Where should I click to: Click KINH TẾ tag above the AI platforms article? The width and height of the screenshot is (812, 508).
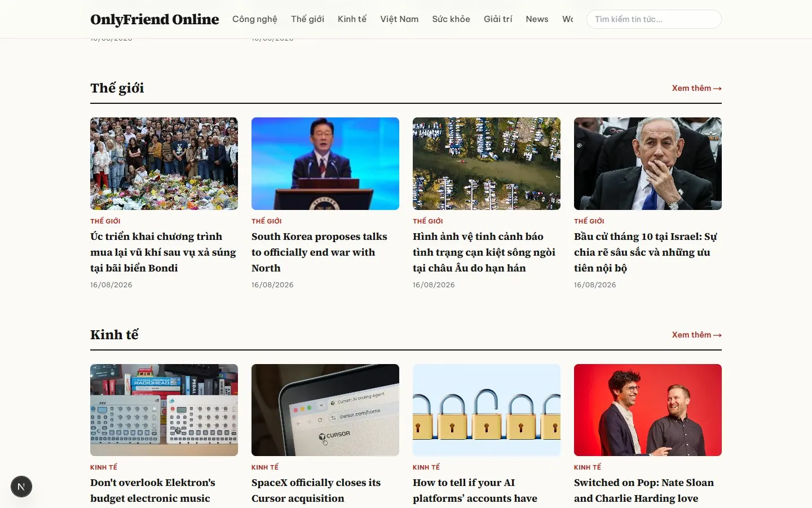click(x=426, y=467)
